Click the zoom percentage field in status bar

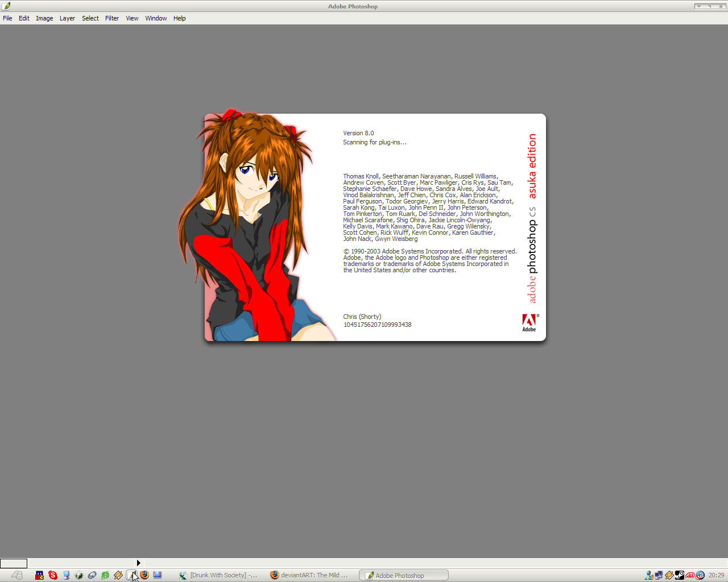coord(14,563)
